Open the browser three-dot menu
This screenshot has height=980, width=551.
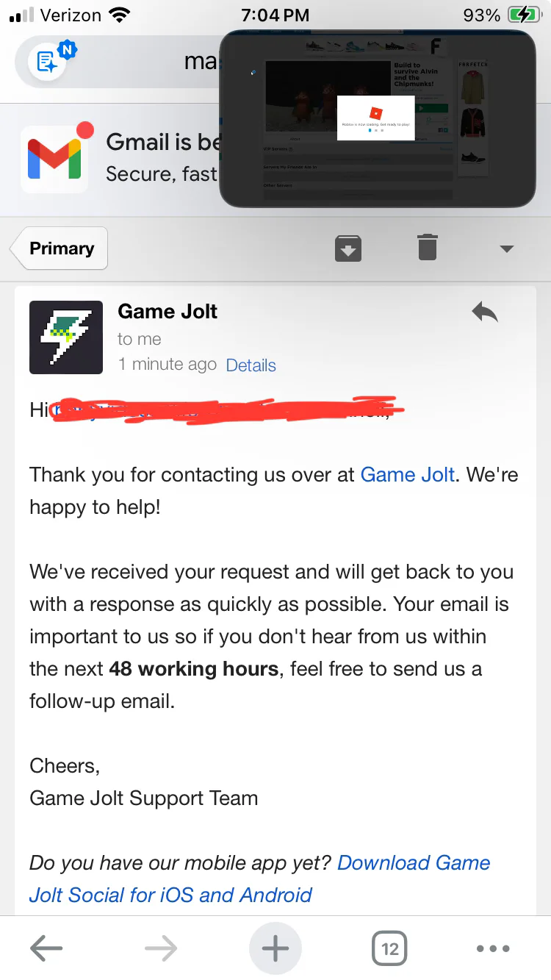pyautogui.click(x=493, y=948)
